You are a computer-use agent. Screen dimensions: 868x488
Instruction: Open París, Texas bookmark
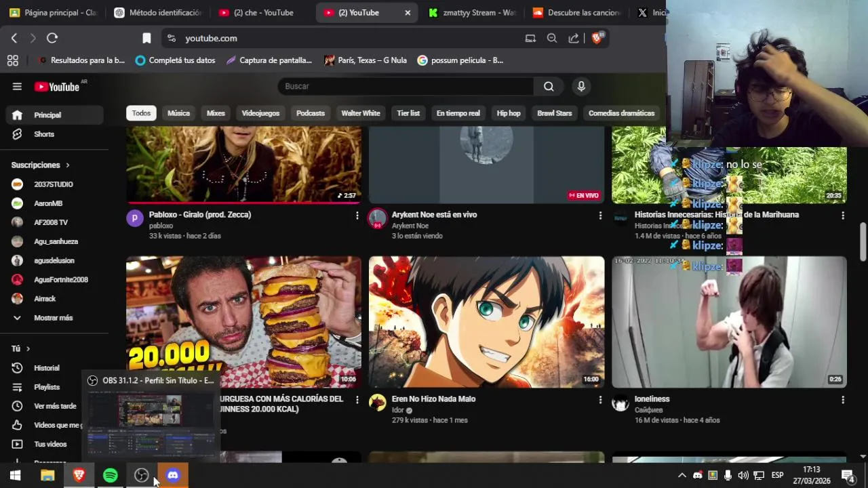(366, 60)
